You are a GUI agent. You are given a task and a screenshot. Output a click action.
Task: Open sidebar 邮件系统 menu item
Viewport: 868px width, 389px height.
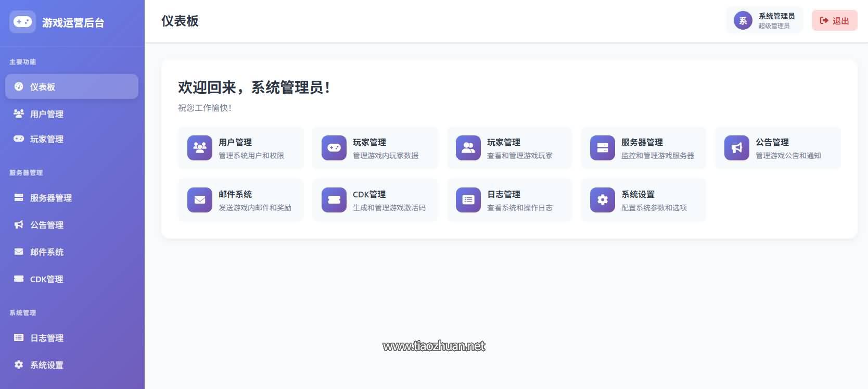pyautogui.click(x=47, y=252)
